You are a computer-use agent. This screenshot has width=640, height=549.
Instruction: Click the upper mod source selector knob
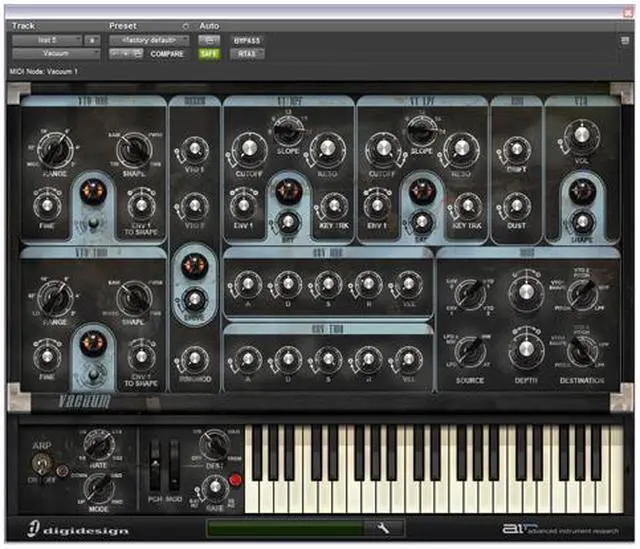470,293
